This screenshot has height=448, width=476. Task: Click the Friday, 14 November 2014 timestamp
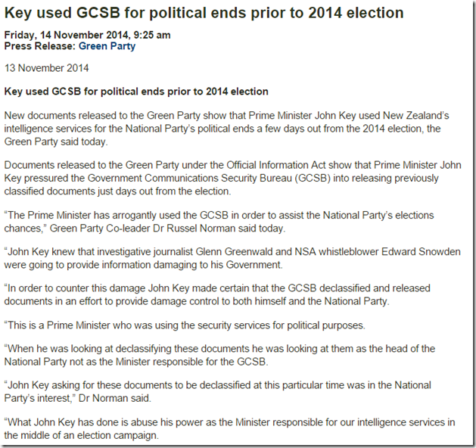(87, 35)
